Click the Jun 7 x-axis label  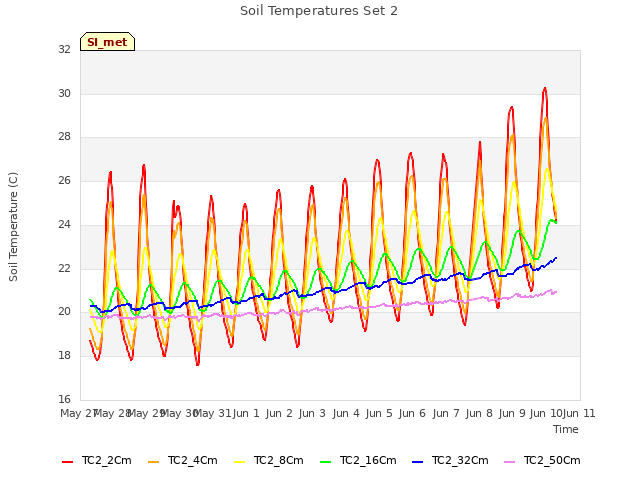(446, 413)
